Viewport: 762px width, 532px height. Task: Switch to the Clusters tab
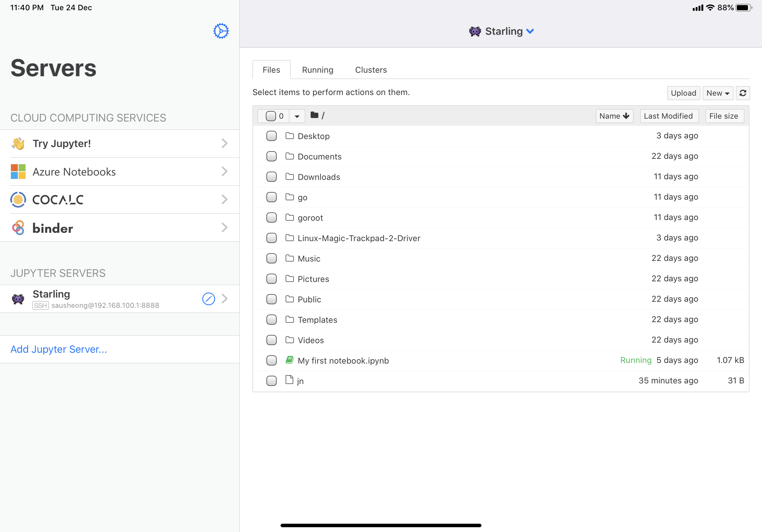point(371,70)
